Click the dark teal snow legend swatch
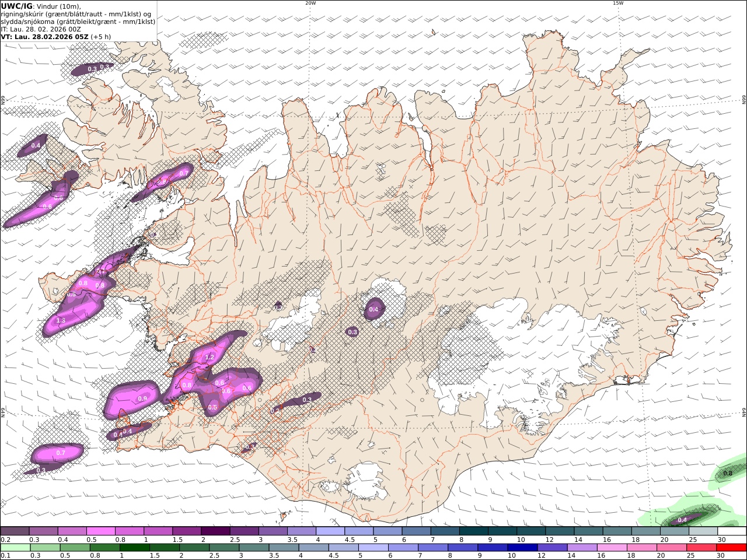 coord(473,531)
